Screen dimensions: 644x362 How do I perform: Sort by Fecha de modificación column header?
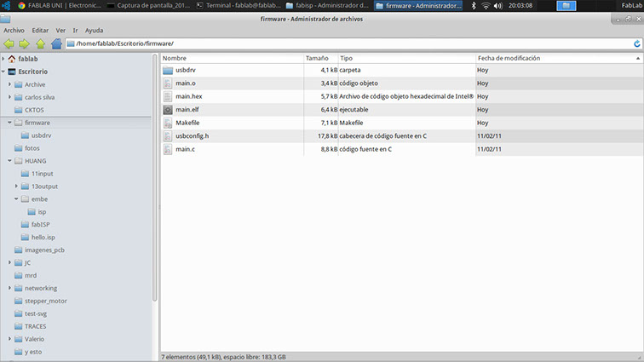559,59
